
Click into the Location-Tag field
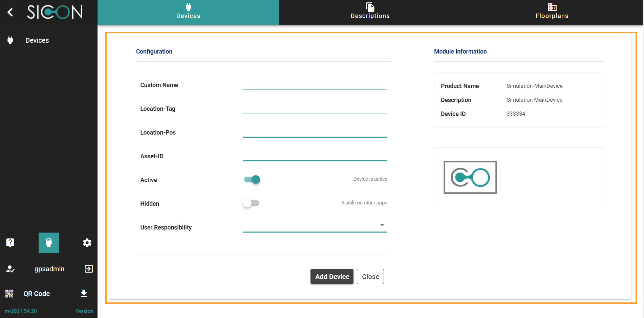(x=315, y=108)
